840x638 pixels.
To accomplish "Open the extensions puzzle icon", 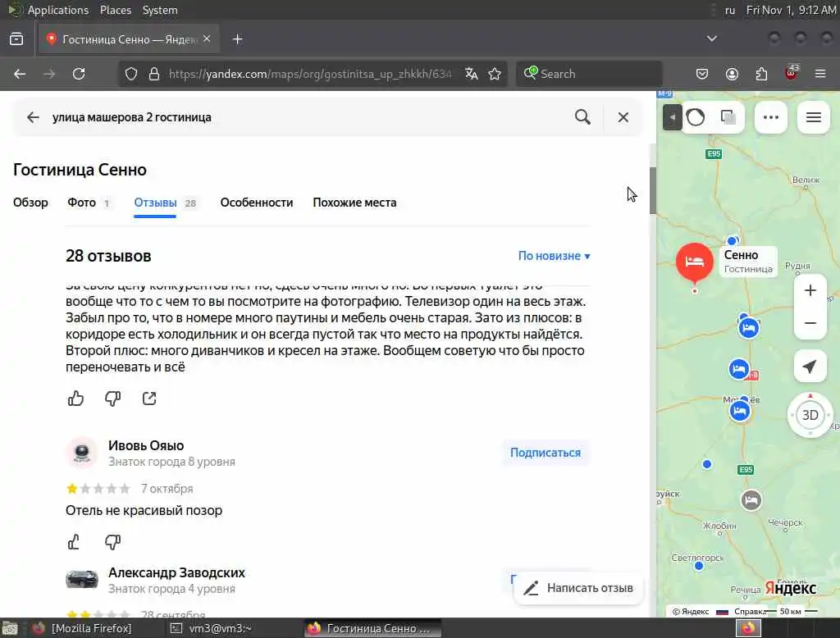I will tap(761, 74).
